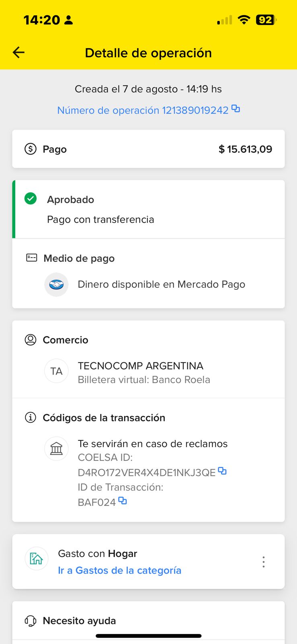Tap the Pago amount row

[x=148, y=149]
